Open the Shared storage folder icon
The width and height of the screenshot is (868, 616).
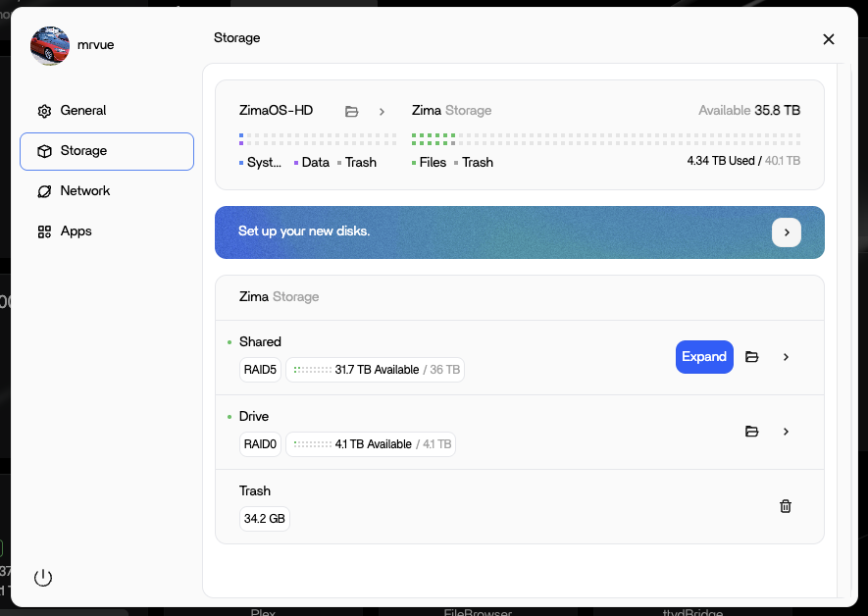click(x=752, y=357)
